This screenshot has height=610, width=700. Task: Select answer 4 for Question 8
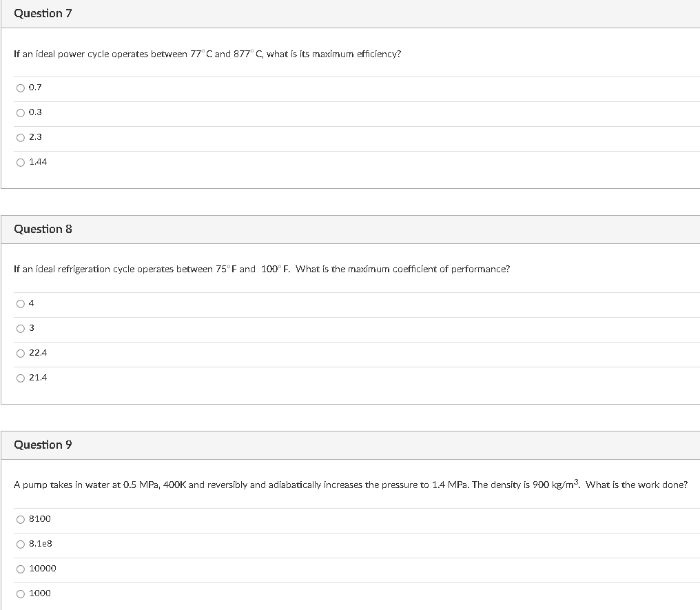[21, 303]
